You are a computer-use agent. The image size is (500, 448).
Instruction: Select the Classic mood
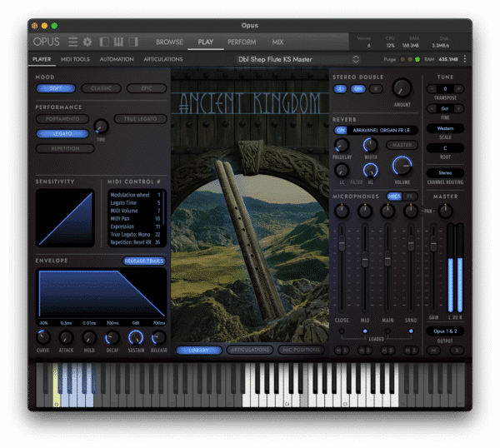(x=102, y=88)
